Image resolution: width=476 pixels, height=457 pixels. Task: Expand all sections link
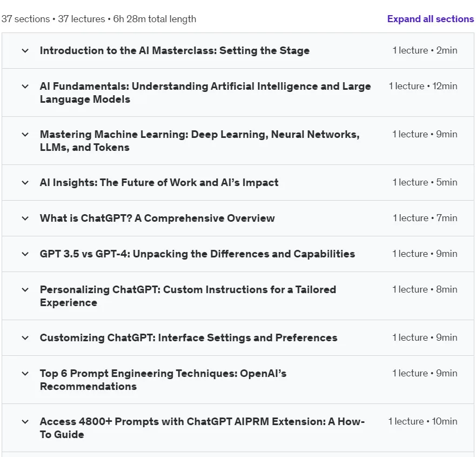click(430, 19)
